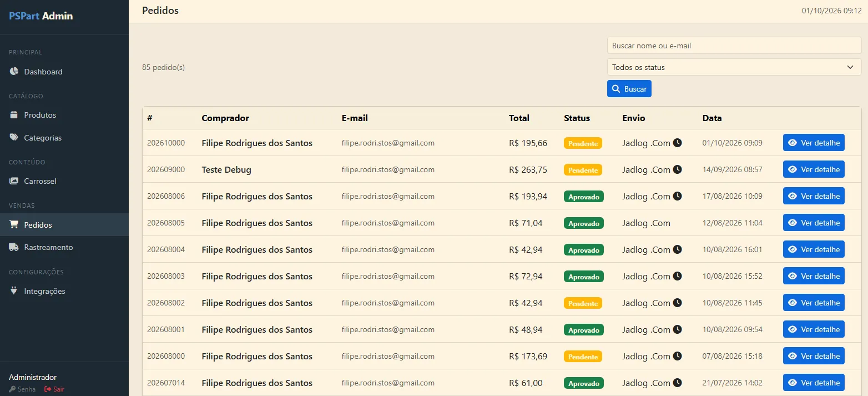Viewport: 868px width, 396px height.
Task: Open the Carrossel content page
Action: point(64,181)
